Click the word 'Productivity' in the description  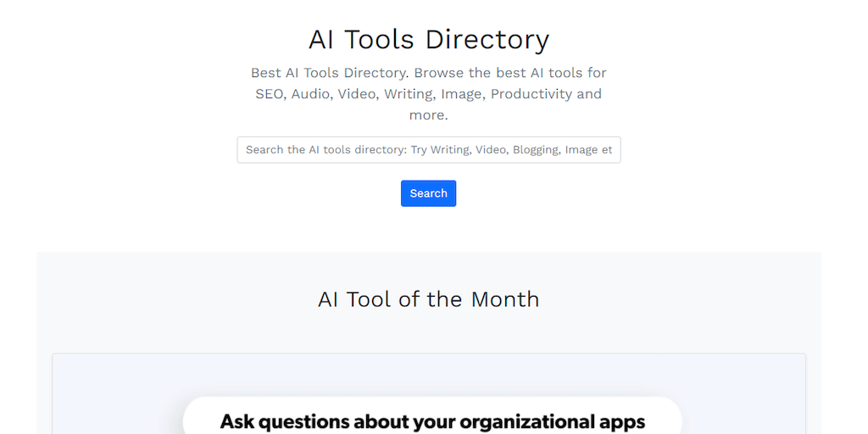(x=531, y=94)
